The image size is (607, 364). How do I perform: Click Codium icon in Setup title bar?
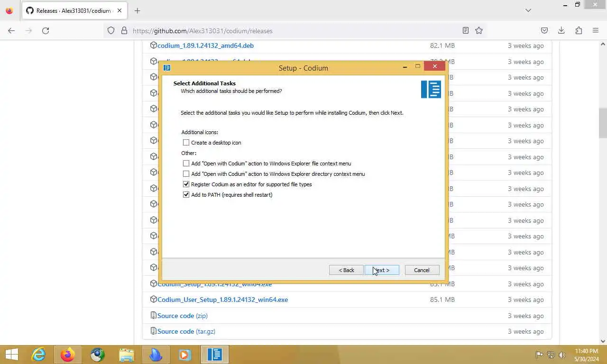tap(167, 68)
